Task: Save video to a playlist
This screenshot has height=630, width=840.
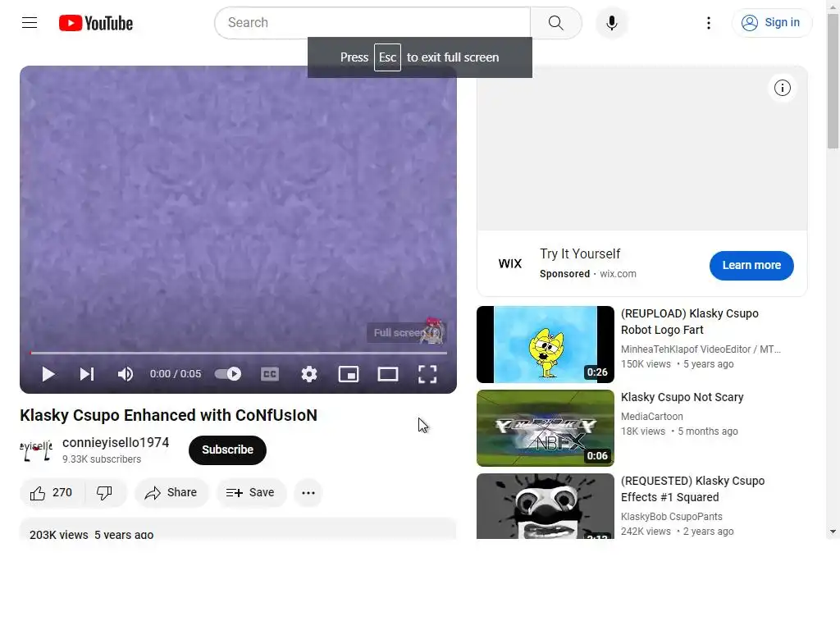Action: click(x=251, y=493)
